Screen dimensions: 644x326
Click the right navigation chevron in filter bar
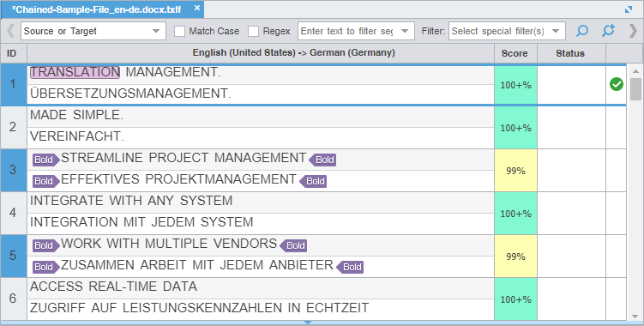[634, 31]
